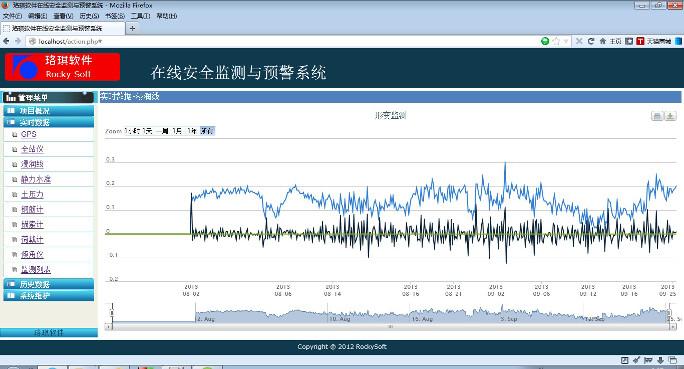Open the Bookmarks (书签) menu

115,16
